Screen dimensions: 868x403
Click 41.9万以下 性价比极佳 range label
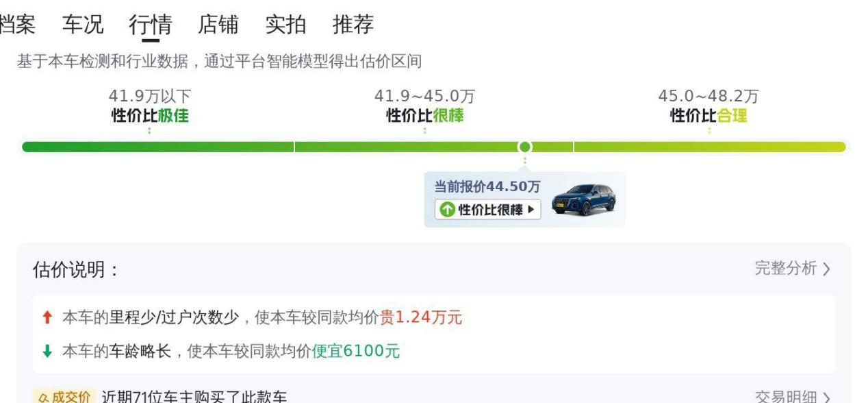click(150, 106)
